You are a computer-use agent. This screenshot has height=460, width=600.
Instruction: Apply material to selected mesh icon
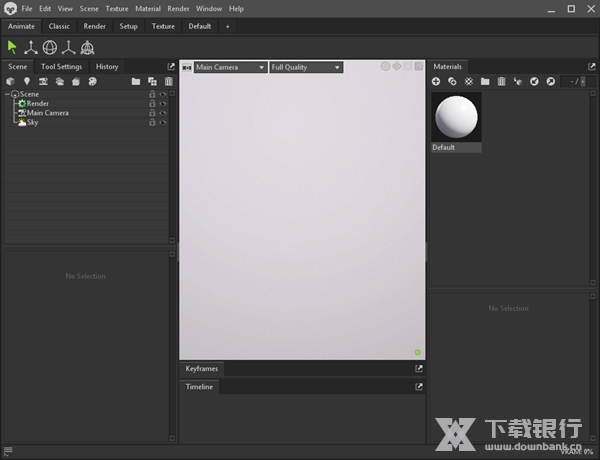(x=518, y=81)
